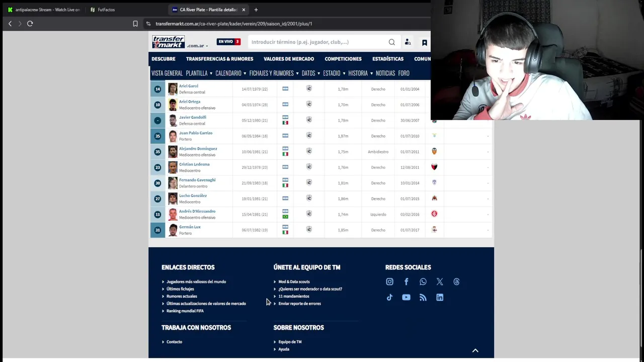This screenshot has width=644, height=362.
Task: Open Andrés D'Alessandro player profile
Action: pyautogui.click(x=197, y=211)
